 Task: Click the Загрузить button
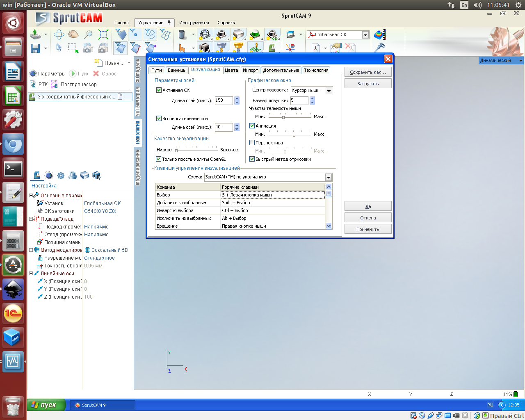(368, 84)
